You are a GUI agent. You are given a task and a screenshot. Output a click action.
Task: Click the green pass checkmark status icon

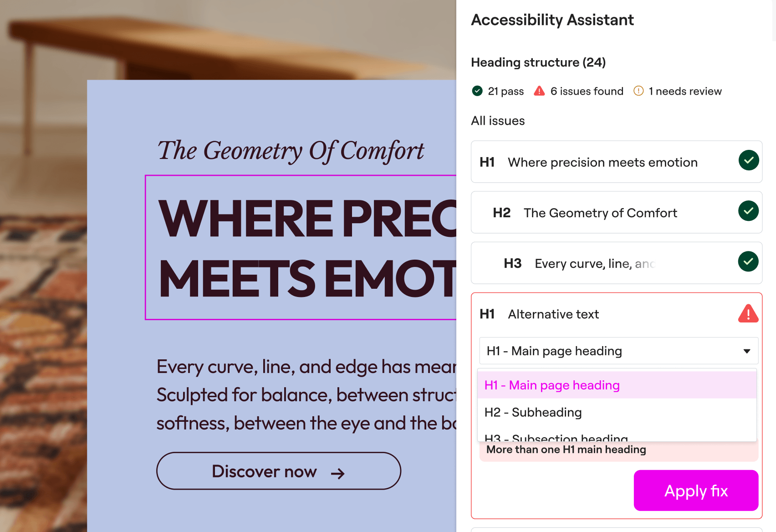coord(477,91)
